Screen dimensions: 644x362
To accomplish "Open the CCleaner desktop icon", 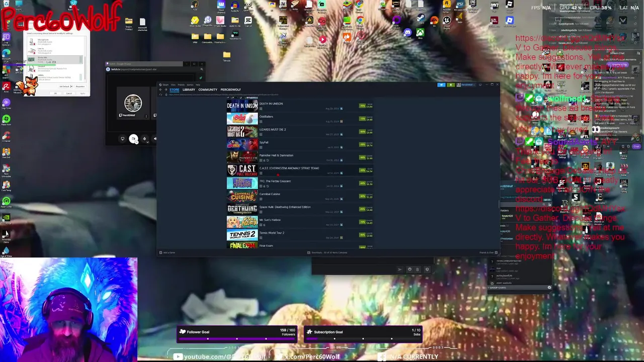I will coord(7,136).
